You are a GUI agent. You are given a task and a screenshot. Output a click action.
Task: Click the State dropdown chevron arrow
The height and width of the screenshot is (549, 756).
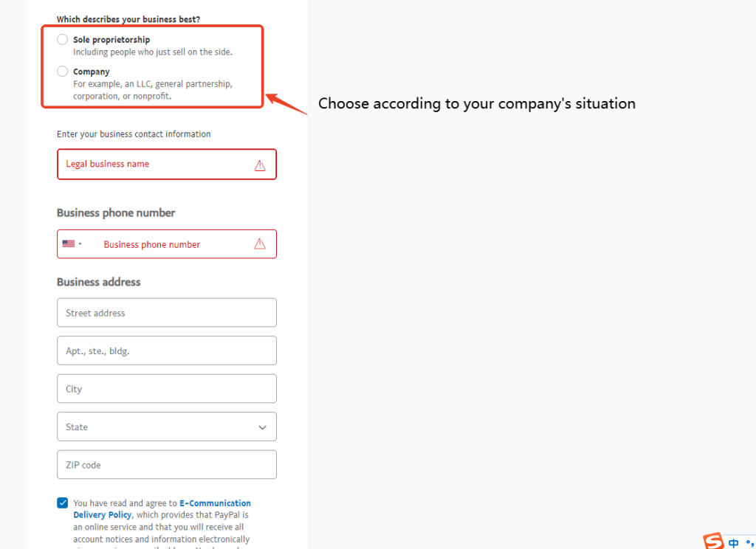point(262,427)
